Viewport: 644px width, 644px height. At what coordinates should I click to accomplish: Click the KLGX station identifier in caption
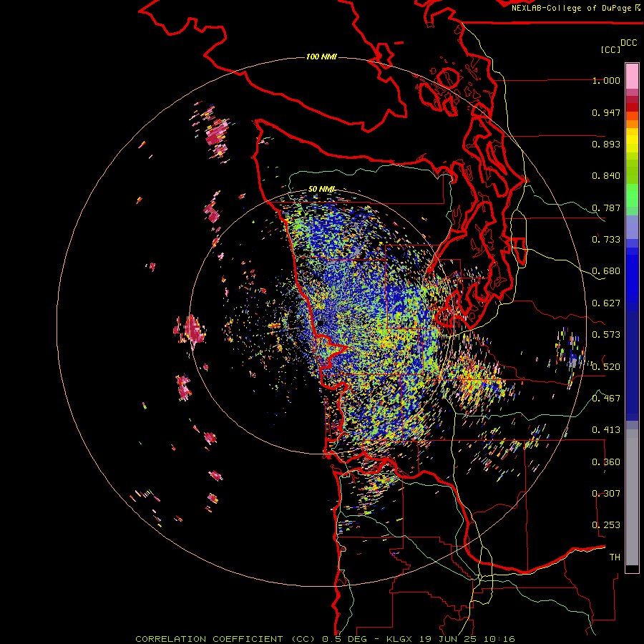(401, 639)
